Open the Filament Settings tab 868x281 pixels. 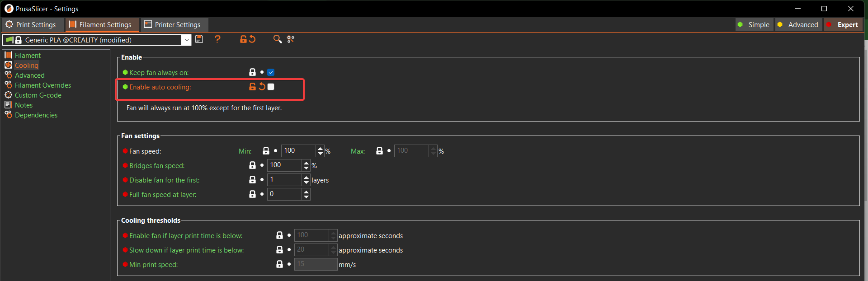coord(102,25)
